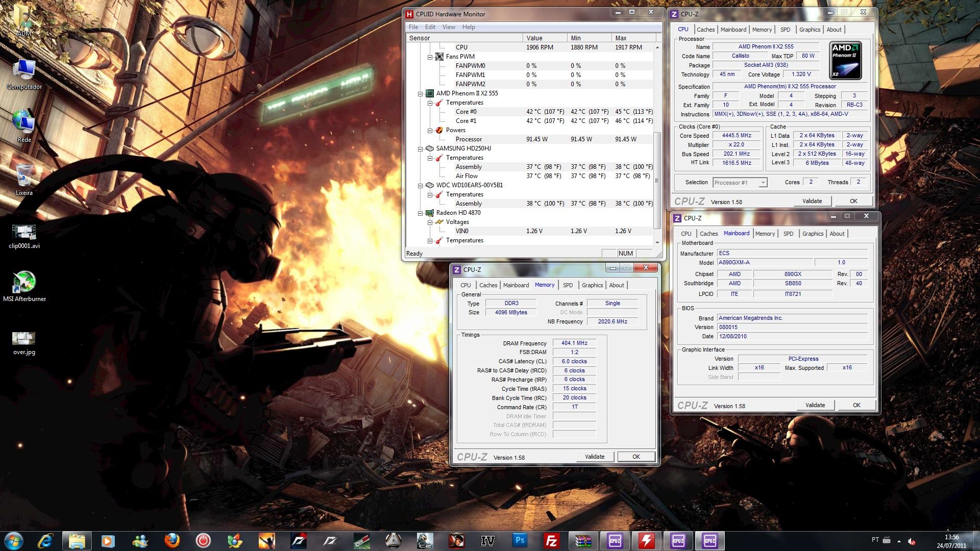Open WinRAR from the taskbar
980x551 pixels.
click(x=583, y=541)
